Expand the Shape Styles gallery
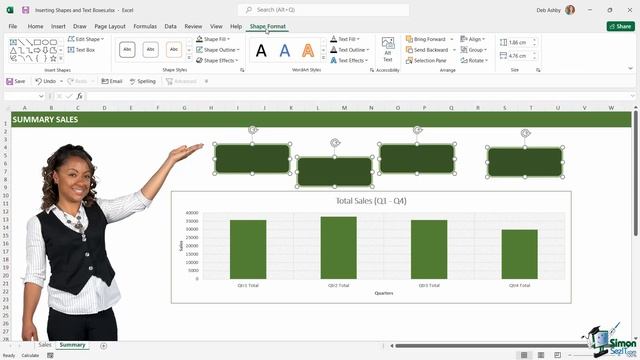The height and width of the screenshot is (360, 640). 189,58
